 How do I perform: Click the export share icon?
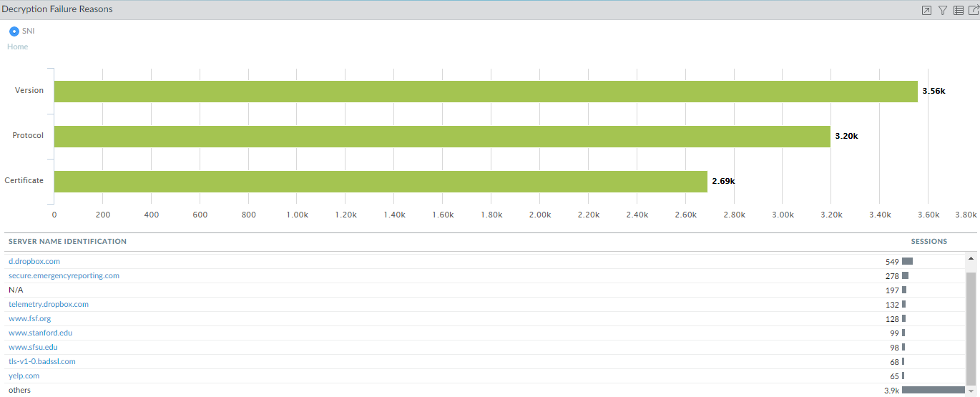(974, 10)
